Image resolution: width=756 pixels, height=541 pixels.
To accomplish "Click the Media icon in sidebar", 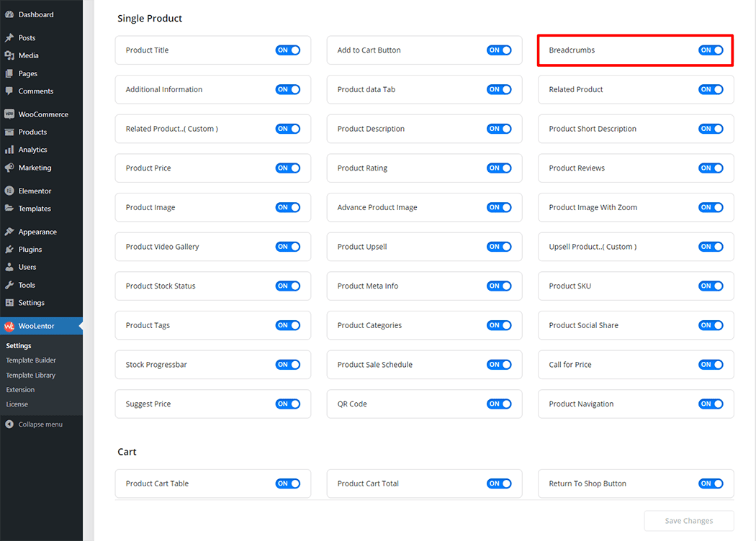I will (9, 55).
